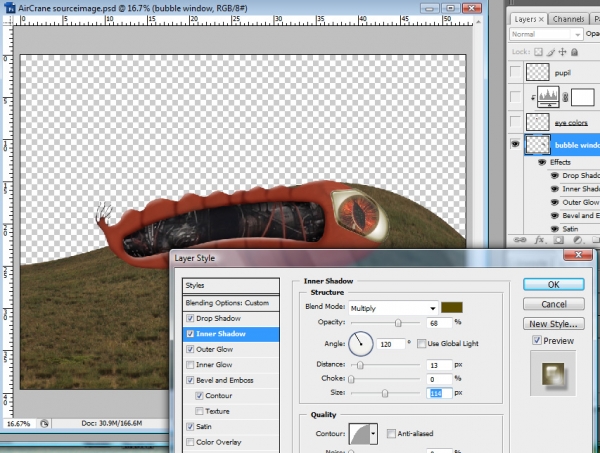
Task: Hide all Effects of bubble window layer
Action: (542, 162)
